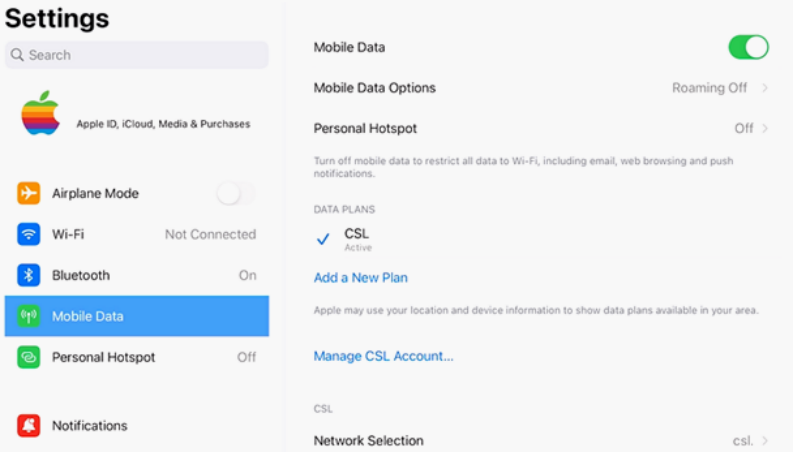
Task: Expand Network Selection csl. chevron
Action: coord(765,441)
